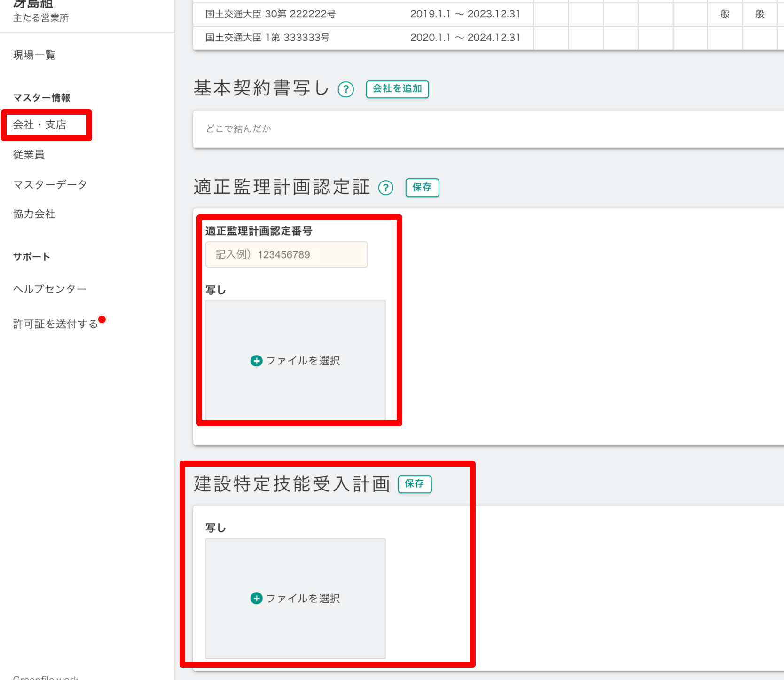Click 許可証を送付する link
This screenshot has width=784, height=680.
point(55,324)
